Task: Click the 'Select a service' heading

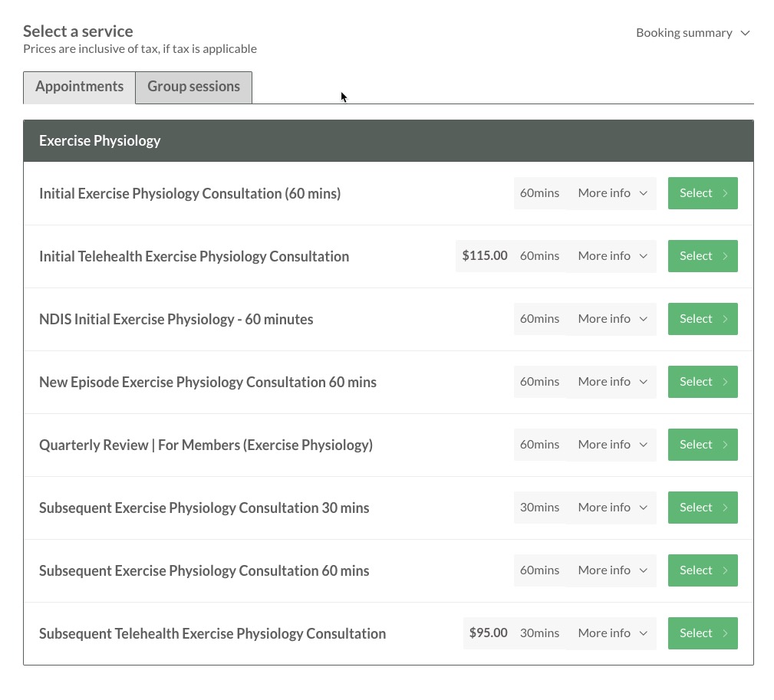Action: pos(78,31)
